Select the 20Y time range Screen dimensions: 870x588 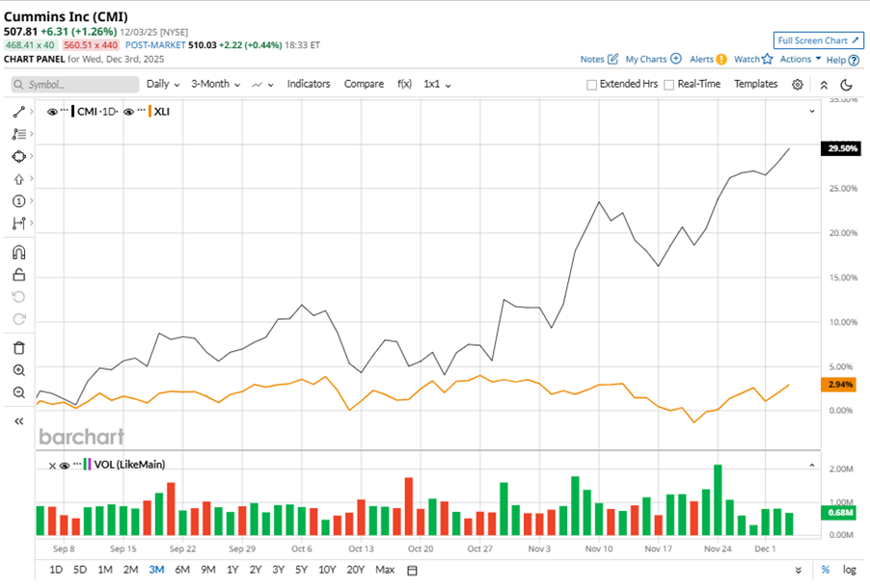(x=356, y=570)
